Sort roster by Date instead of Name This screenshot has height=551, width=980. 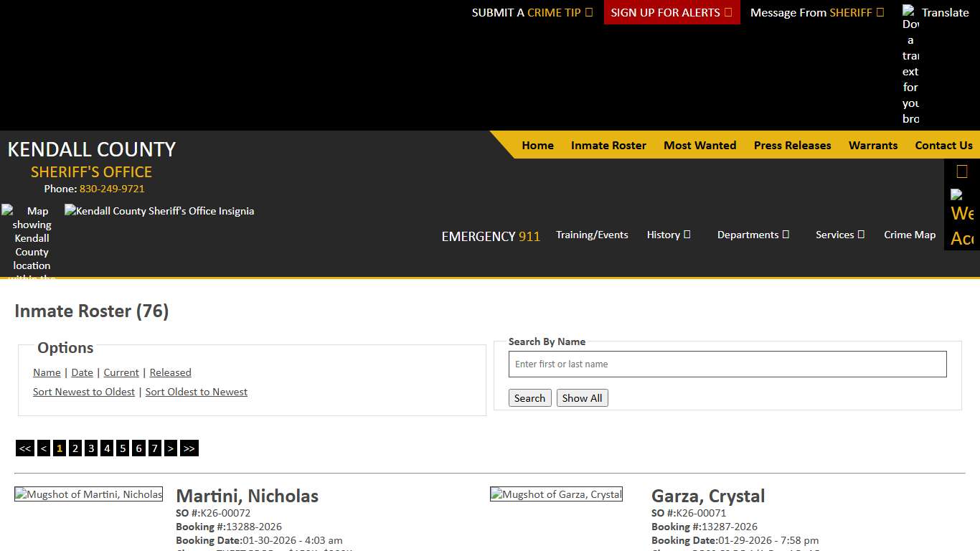click(x=82, y=372)
